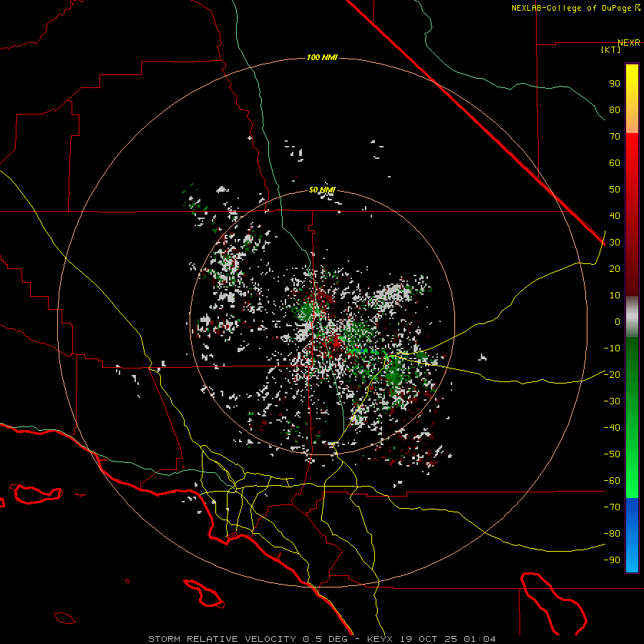The image size is (644, 644).
Task: Click the 20 value on velocity scale
Action: click(615, 268)
